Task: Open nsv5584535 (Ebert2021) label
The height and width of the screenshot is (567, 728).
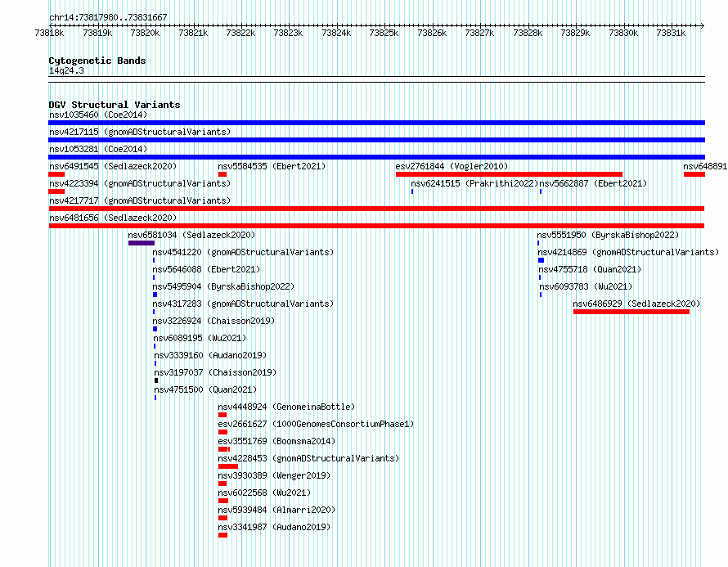Action: click(x=272, y=166)
